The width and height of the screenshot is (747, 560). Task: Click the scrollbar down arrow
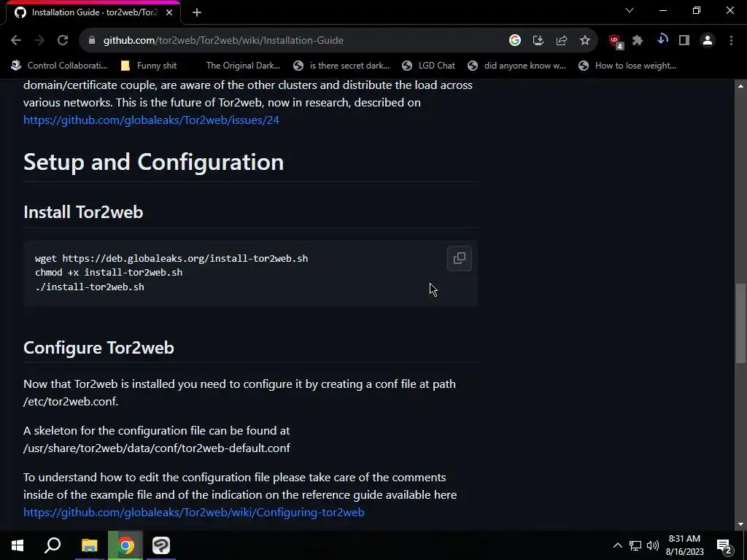(x=740, y=524)
